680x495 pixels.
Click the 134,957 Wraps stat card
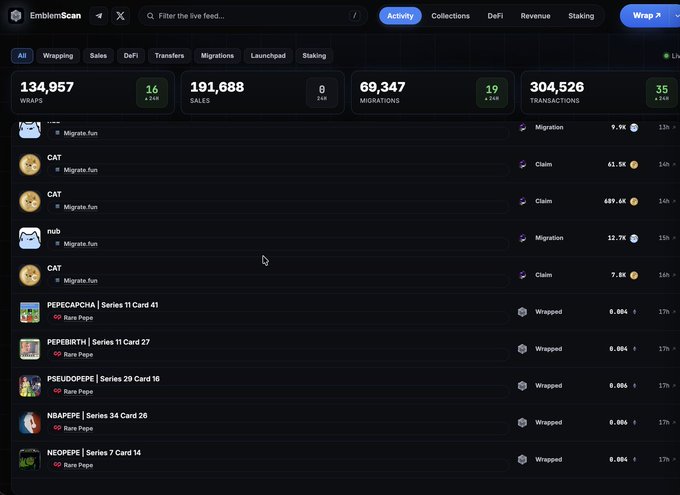pyautogui.click(x=93, y=92)
